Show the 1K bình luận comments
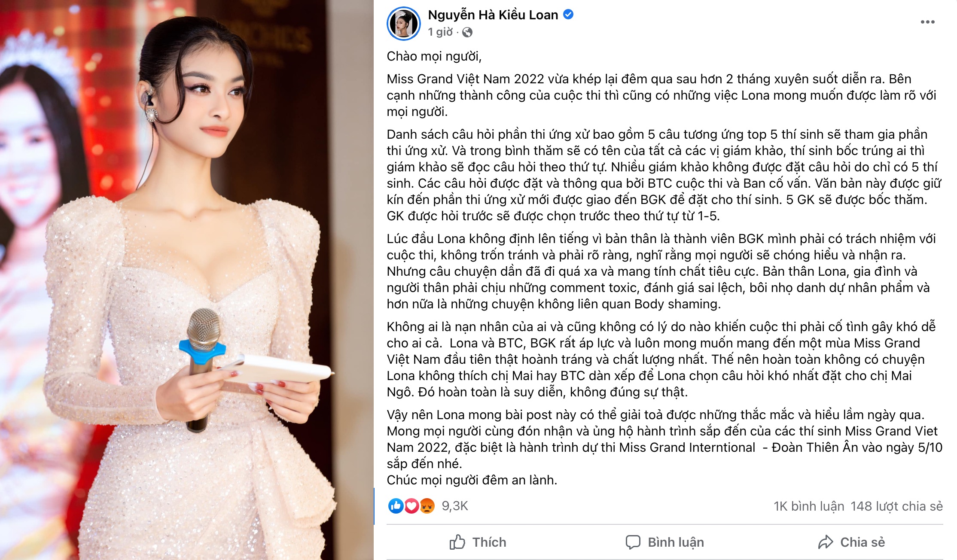The width and height of the screenshot is (957, 560). click(809, 506)
